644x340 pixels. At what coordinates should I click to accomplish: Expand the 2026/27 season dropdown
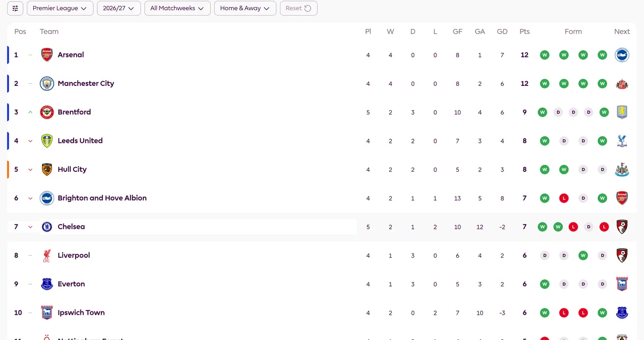[x=119, y=8]
